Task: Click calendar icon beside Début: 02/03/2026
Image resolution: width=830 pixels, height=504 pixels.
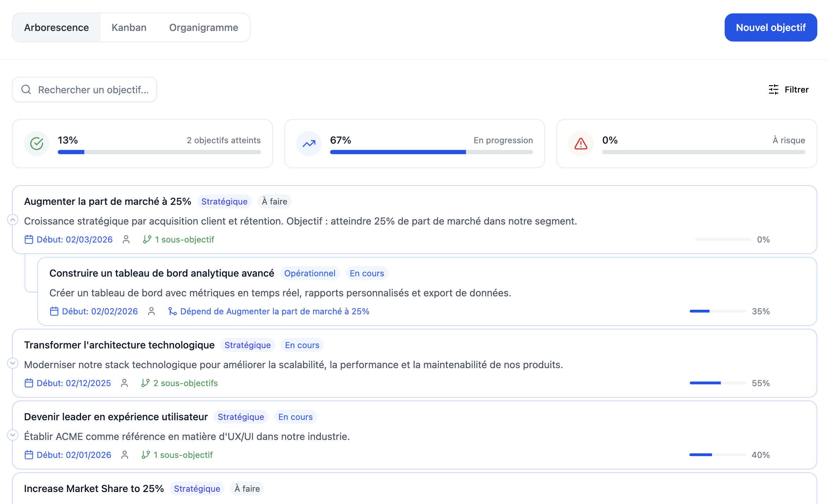Action: click(x=29, y=239)
